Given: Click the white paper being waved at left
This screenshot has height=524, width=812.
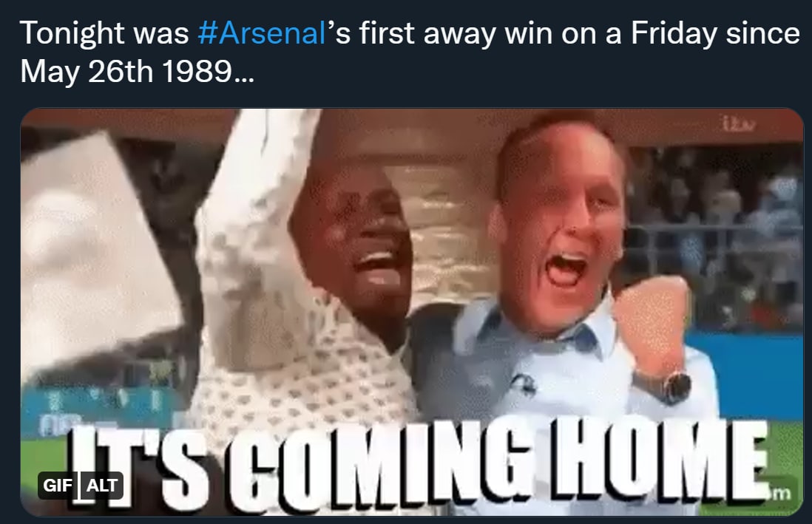Looking at the screenshot, I should [98, 248].
